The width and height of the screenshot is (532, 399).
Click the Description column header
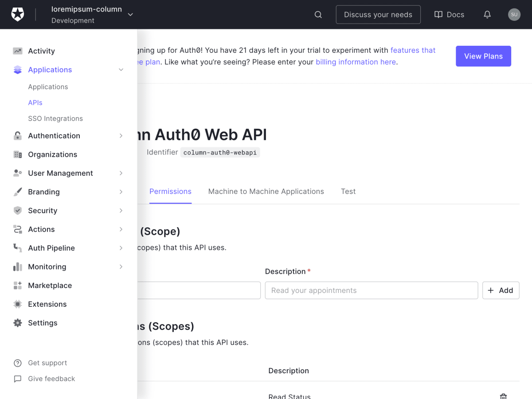pos(289,371)
